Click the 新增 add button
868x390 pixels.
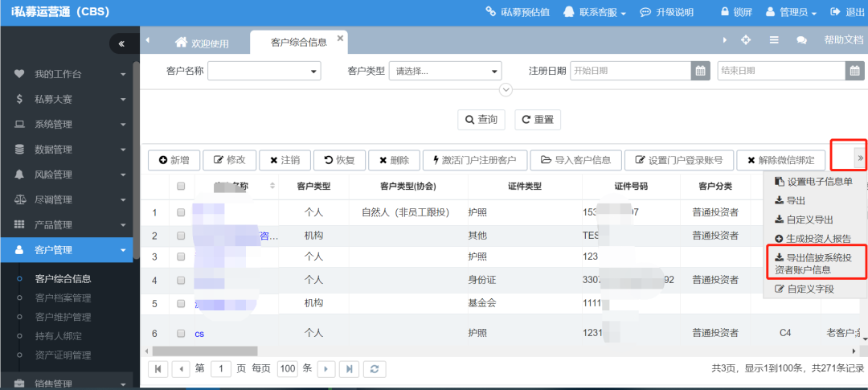pyautogui.click(x=174, y=160)
